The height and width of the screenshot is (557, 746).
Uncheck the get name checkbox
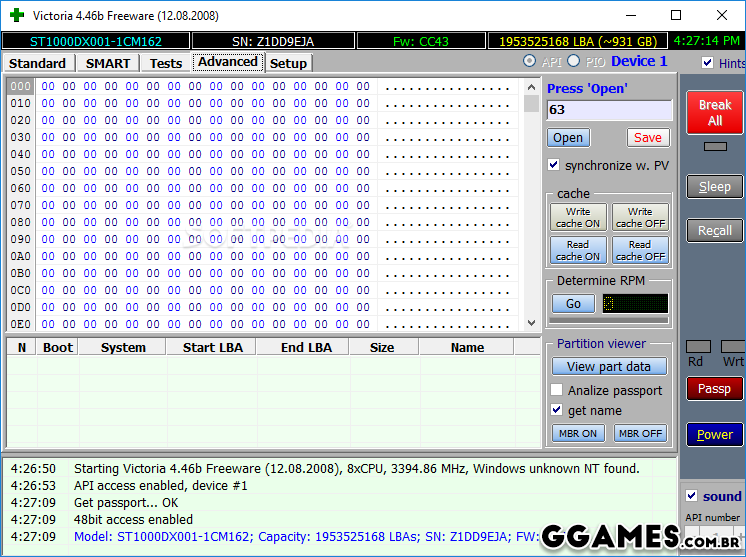(x=558, y=410)
